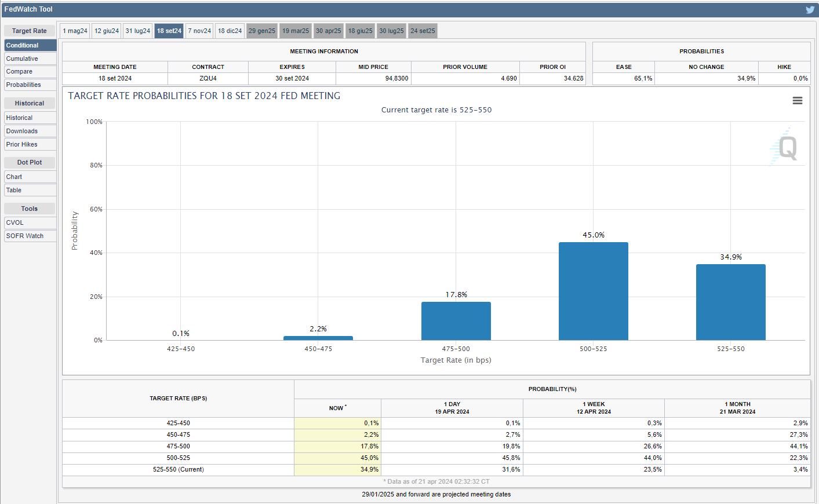
Task: Select the 18 dic24 meeting tab
Action: [x=230, y=31]
